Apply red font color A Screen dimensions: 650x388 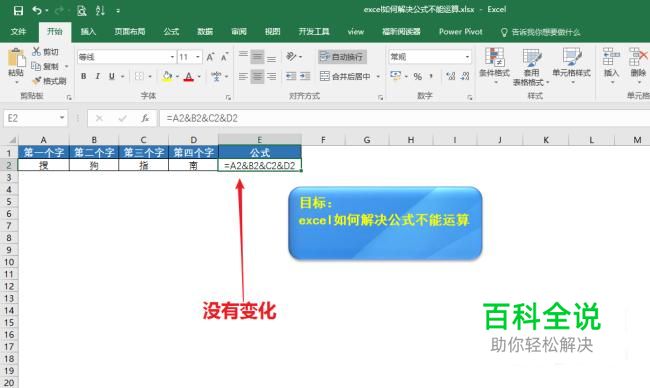tap(189, 76)
